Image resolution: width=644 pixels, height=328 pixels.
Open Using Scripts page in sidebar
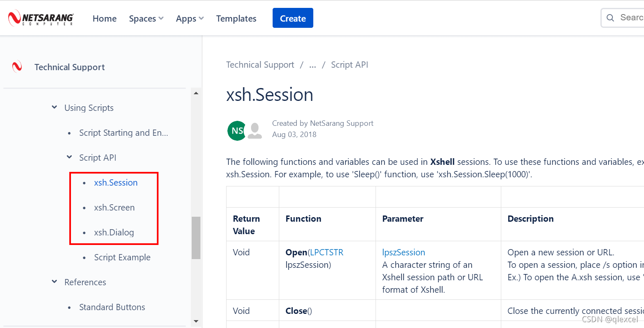click(89, 108)
